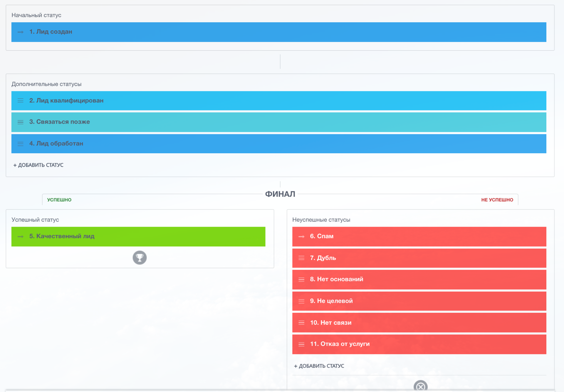
Task: Grab drag handle of '7. Дубль' status
Action: [301, 258]
